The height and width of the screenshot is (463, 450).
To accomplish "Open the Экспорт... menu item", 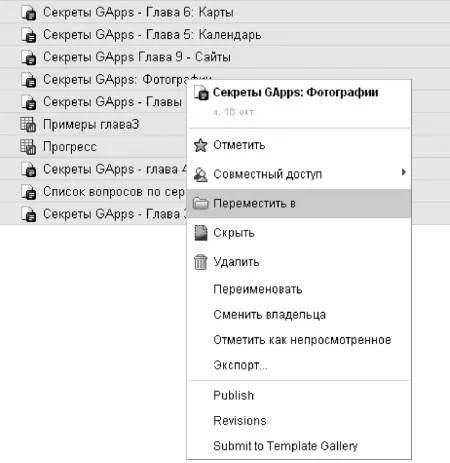I will pyautogui.click(x=299, y=365).
